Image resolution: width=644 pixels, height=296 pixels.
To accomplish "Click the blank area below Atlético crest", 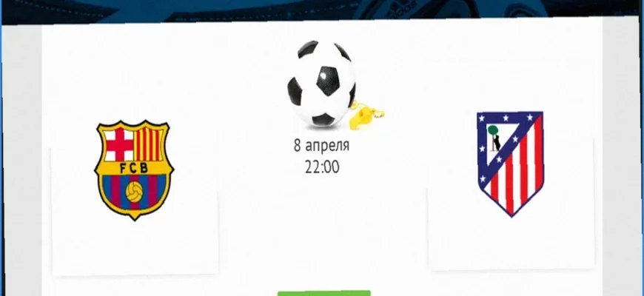I will (x=511, y=244).
